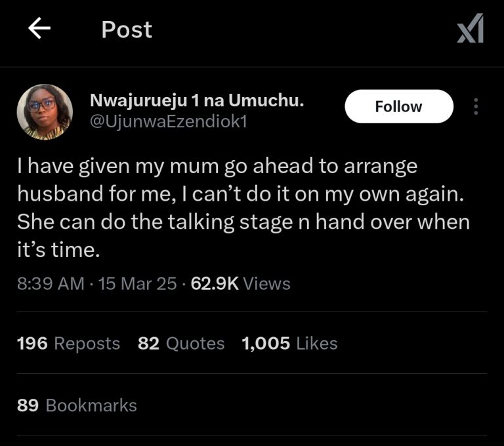504x446 pixels.
Task: Open the poster's profile picture
Action: [45, 112]
